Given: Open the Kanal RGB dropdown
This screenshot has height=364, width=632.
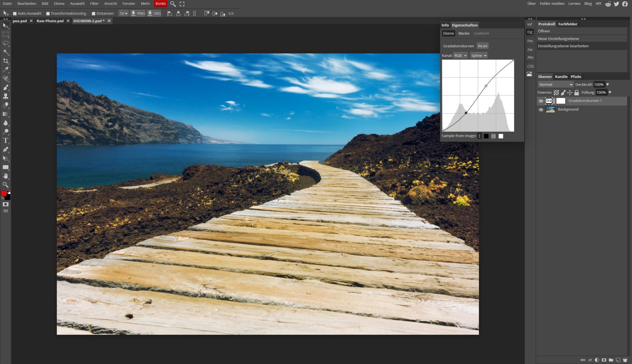Looking at the screenshot, I should point(460,55).
